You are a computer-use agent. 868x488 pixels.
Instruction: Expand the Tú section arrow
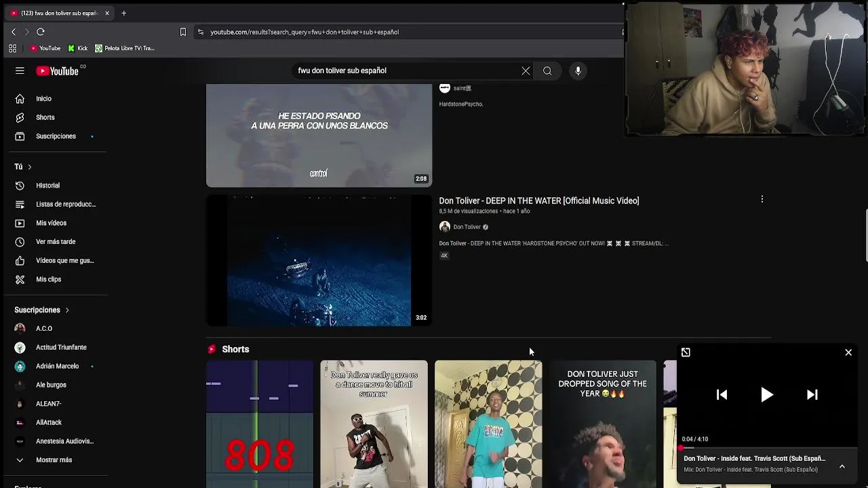point(29,167)
